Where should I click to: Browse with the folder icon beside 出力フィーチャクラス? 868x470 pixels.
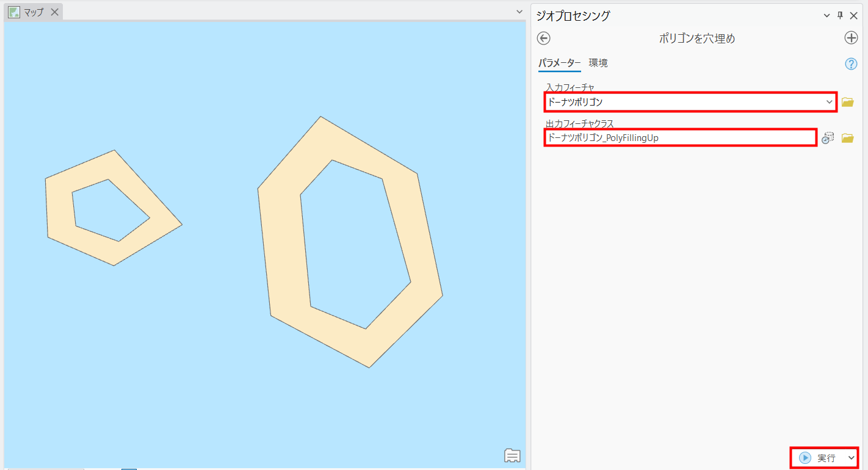[x=847, y=138]
